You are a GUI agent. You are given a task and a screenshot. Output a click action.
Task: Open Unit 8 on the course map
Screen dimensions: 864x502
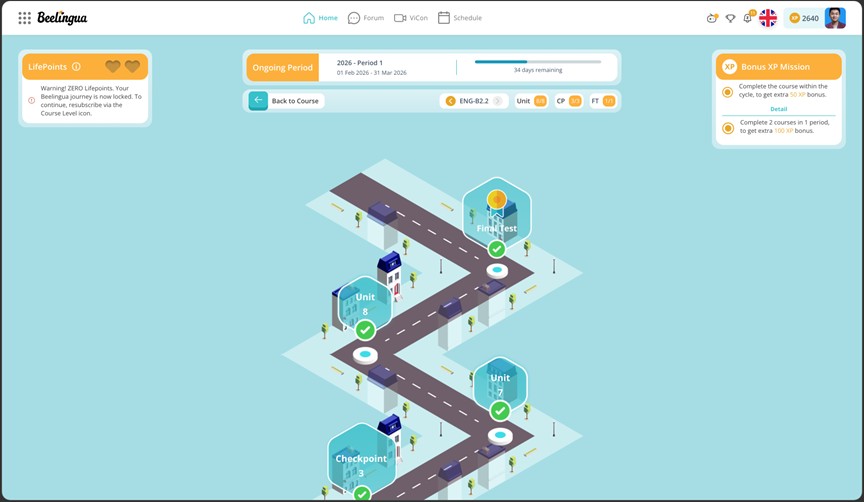365,303
